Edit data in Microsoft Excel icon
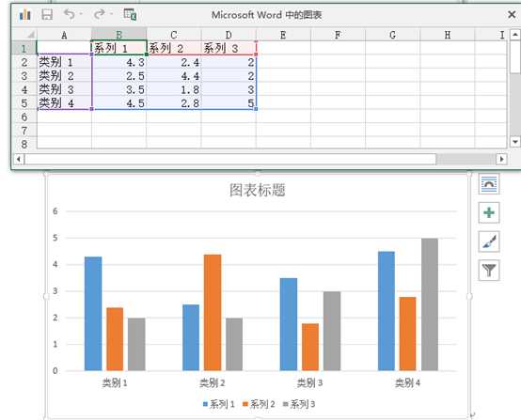Screen dimensions: 521x420 pyautogui.click(x=130, y=14)
